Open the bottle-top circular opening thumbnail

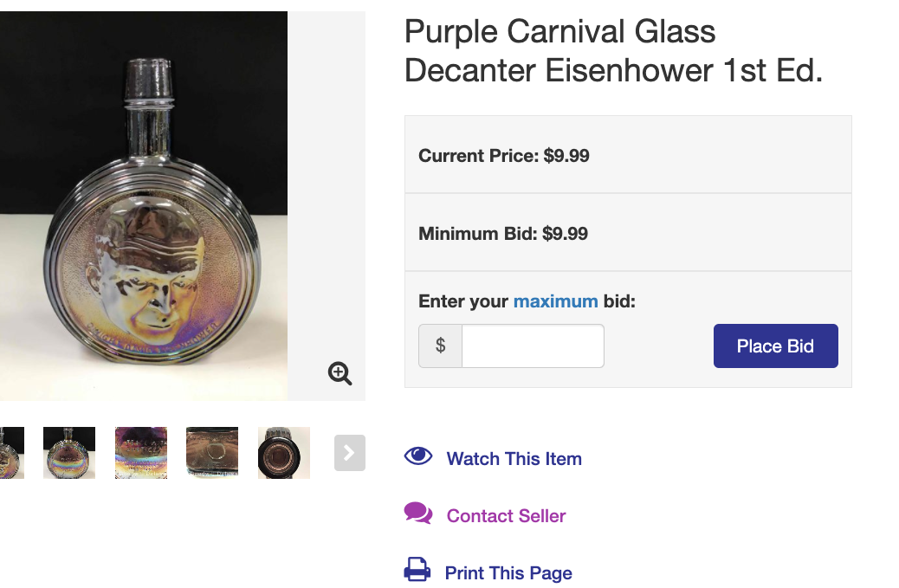click(x=284, y=453)
